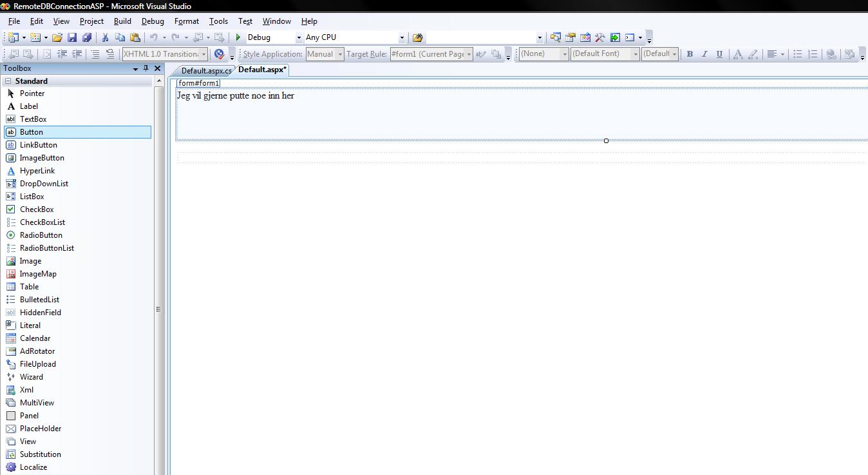This screenshot has height=475, width=868.
Task: Open the Toolbox window position dropdown arrow
Action: pos(135,68)
